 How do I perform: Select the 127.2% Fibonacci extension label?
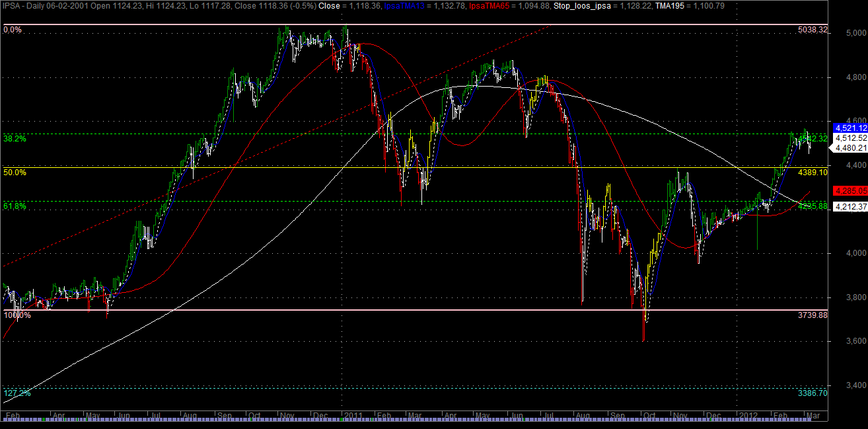(x=17, y=393)
